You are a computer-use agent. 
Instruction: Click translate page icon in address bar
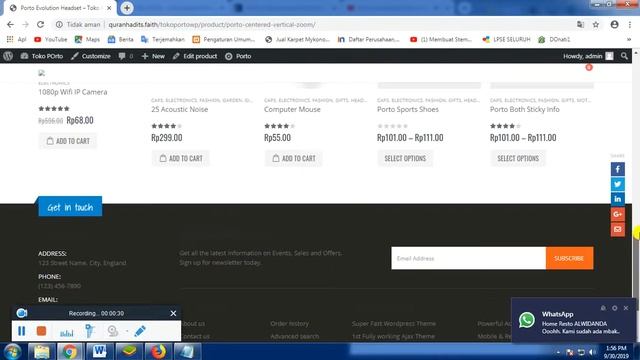pyautogui.click(x=580, y=24)
